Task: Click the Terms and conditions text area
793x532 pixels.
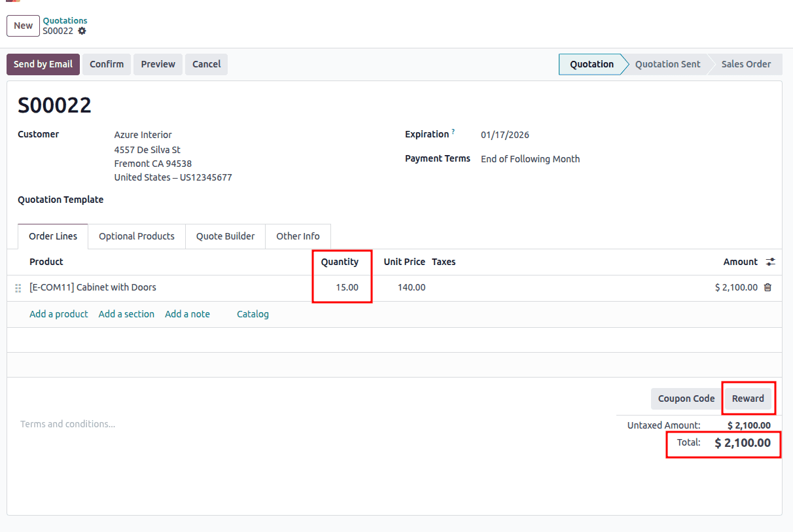Action: pos(67,423)
